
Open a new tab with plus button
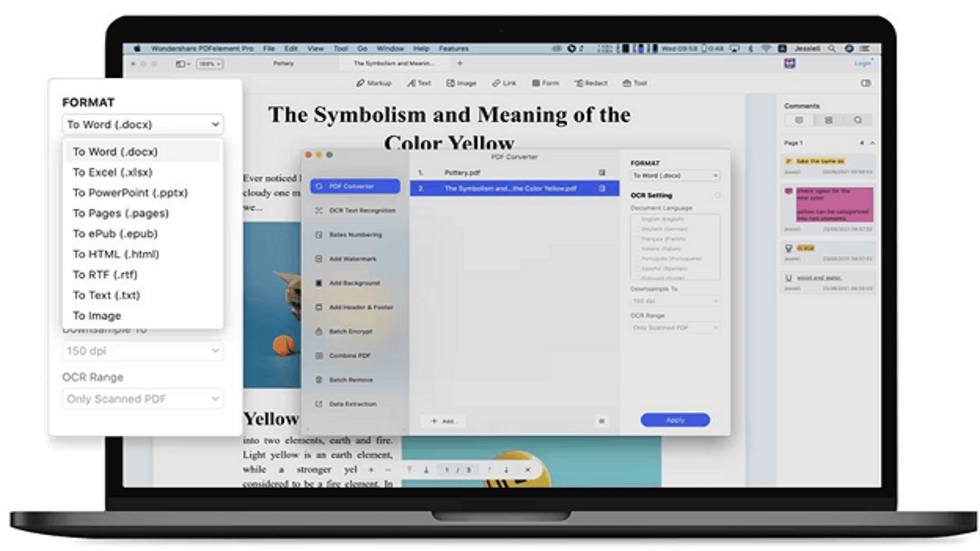click(x=459, y=64)
